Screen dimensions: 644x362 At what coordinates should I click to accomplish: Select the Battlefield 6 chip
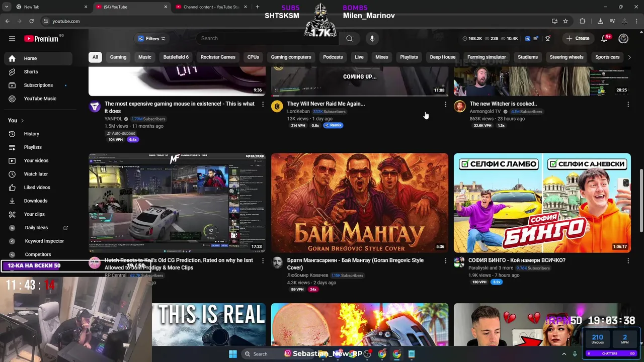(x=176, y=57)
